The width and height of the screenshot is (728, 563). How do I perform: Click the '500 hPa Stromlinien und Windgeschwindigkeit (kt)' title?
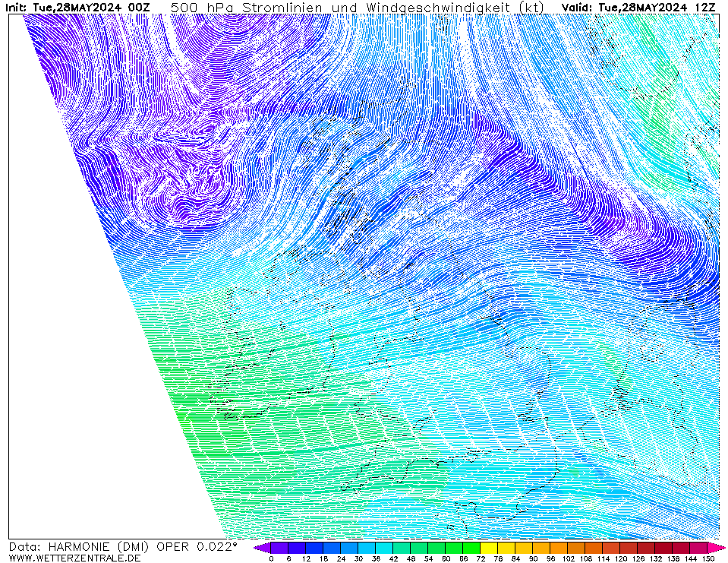(357, 8)
